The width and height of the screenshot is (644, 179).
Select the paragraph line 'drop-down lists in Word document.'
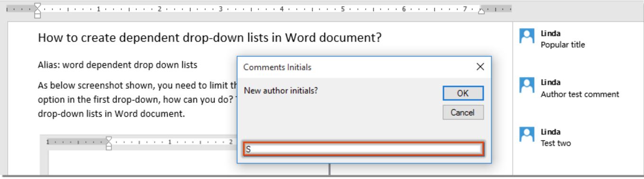pyautogui.click(x=112, y=114)
